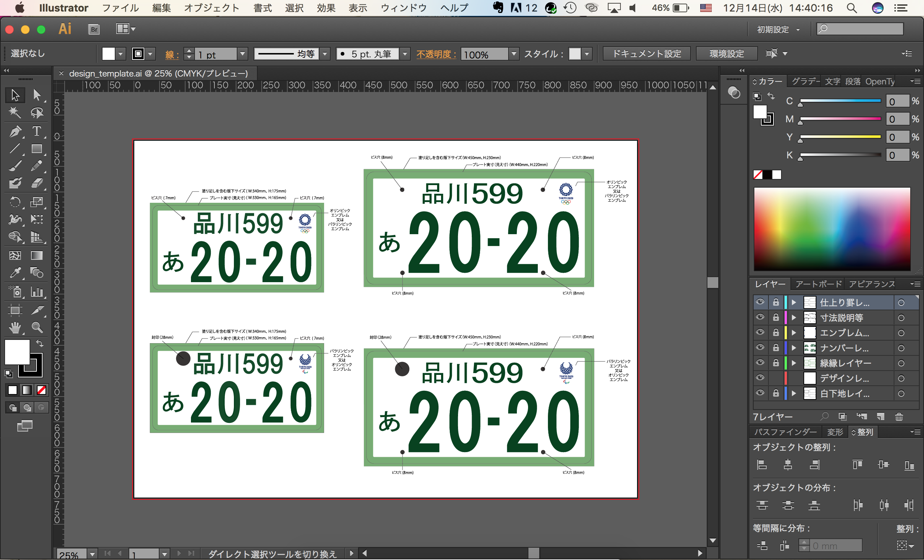Open the 均等 stroke profile dropdown

pyautogui.click(x=325, y=54)
